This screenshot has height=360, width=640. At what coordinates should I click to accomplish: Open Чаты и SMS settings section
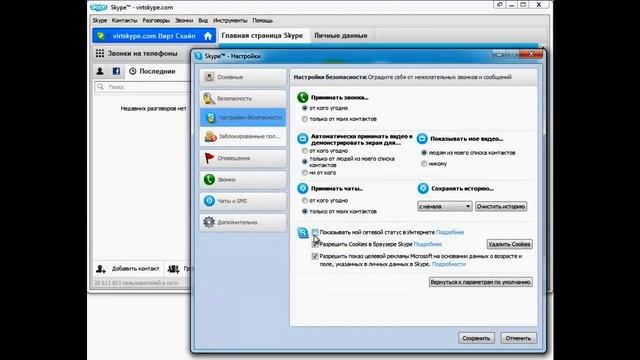[x=243, y=201]
